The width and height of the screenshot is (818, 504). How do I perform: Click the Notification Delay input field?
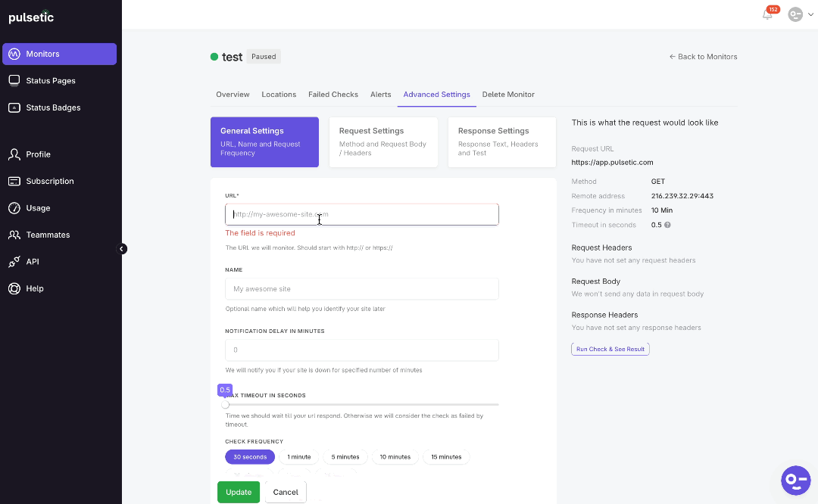coord(361,350)
